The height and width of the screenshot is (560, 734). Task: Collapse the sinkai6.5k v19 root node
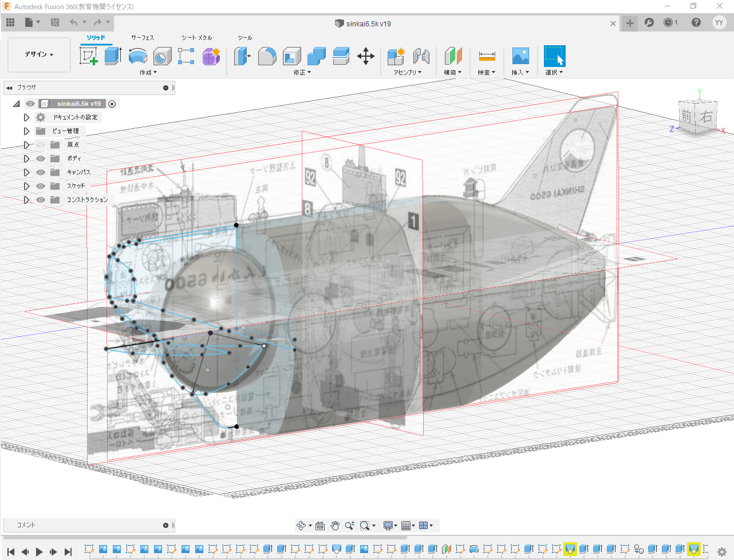tap(16, 104)
